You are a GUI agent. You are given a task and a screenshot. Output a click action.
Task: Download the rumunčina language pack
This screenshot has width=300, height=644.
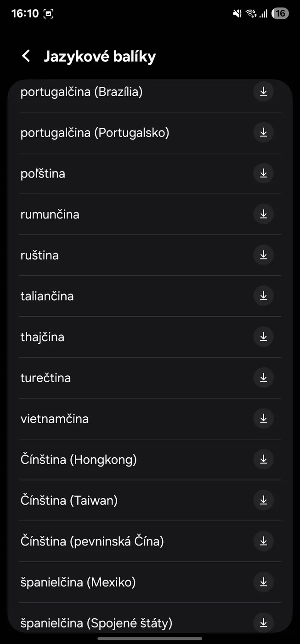(263, 214)
